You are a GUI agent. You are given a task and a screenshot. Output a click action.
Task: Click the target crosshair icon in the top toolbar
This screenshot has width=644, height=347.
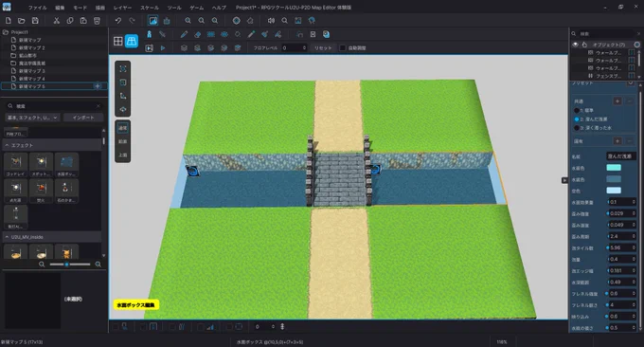pos(236,20)
